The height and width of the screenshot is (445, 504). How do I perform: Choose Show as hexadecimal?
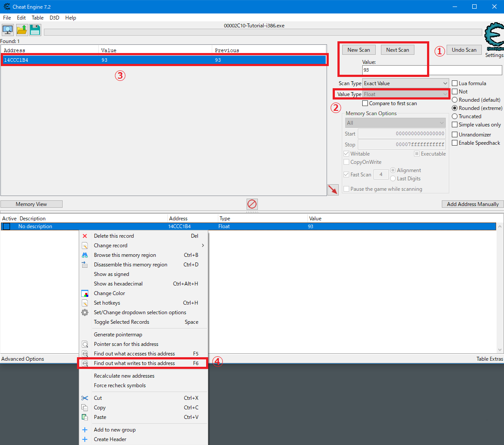[144, 284]
